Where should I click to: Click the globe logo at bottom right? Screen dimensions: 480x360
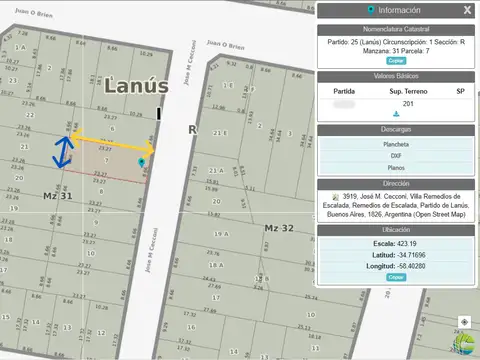tap(464, 344)
